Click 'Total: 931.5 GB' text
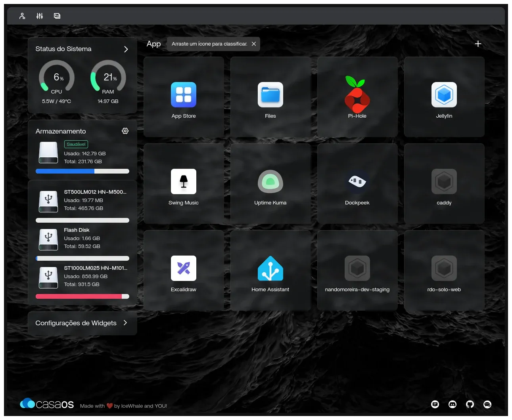Viewport: 512px width, 420px height. (x=82, y=284)
